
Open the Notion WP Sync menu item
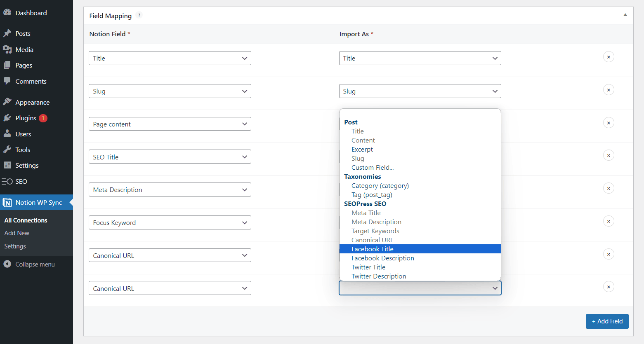click(x=36, y=202)
